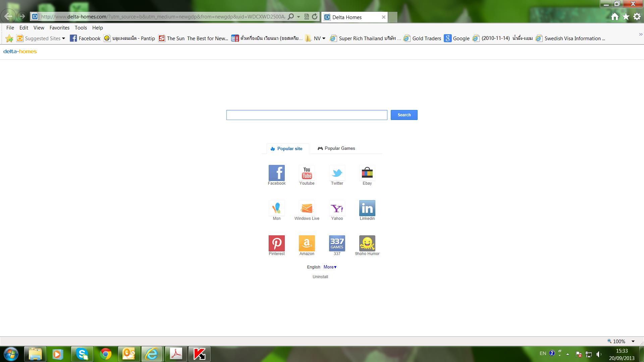Close the Delta Homes tab
This screenshot has height=362, width=644.
coord(384,17)
